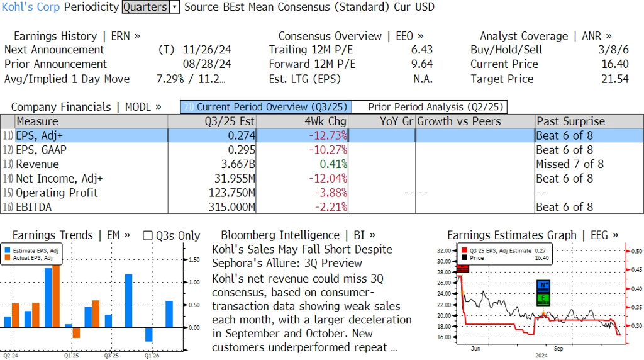This screenshot has height=360, width=644.
Task: Click the Q3/25 Est column header
Action: coord(212,121)
